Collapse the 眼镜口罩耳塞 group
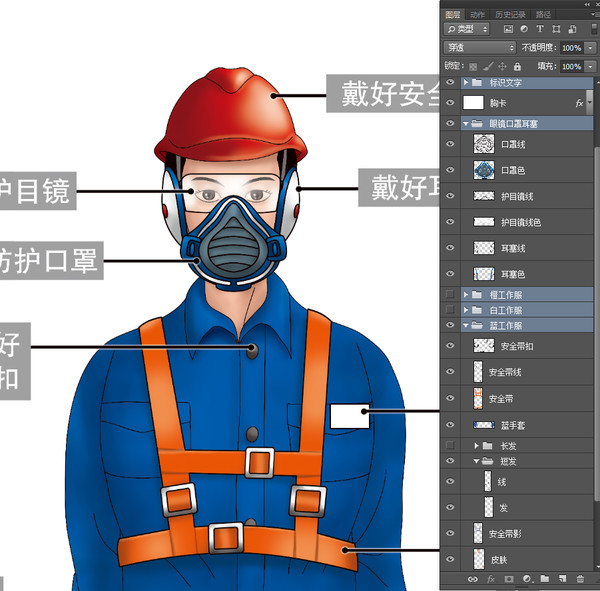Viewport: 600px width, 591px height. [x=466, y=124]
